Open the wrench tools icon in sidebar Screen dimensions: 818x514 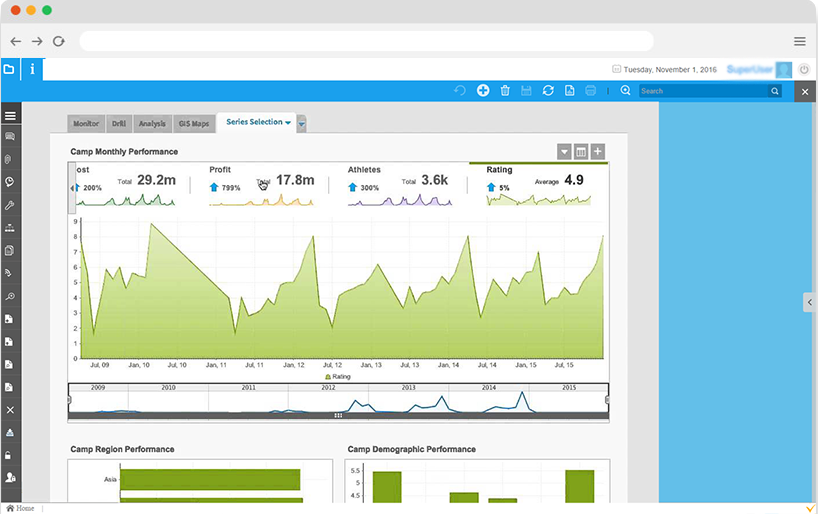[x=9, y=205]
